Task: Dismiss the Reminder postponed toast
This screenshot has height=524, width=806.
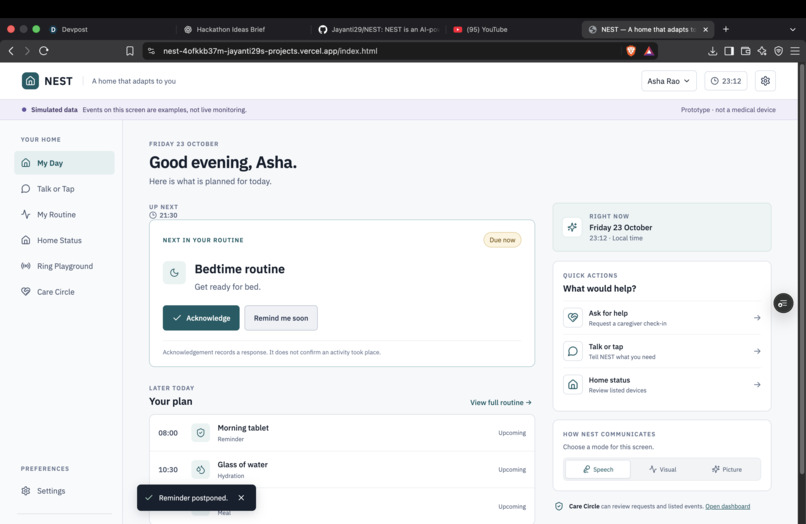Action: [x=241, y=497]
